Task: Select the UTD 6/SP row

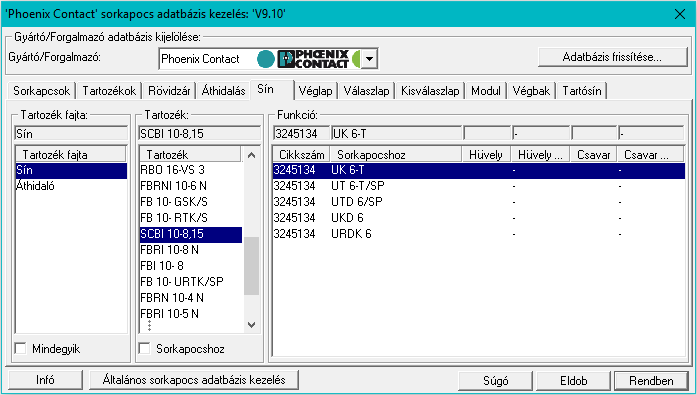Action: 479,202
